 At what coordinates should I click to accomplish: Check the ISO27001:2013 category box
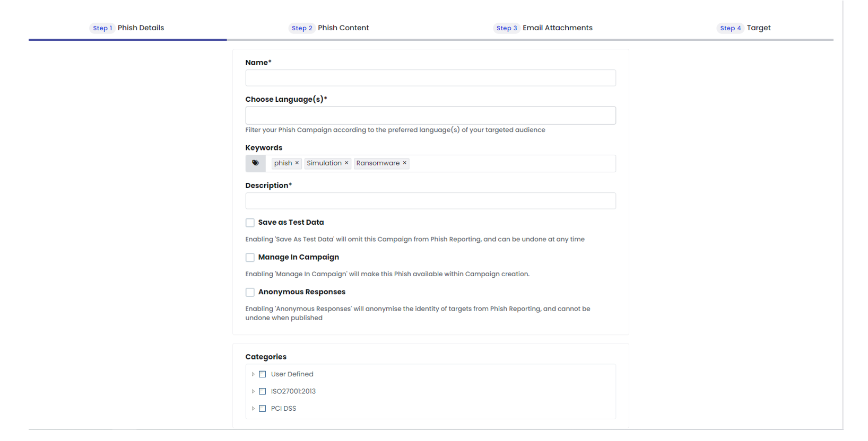pyautogui.click(x=262, y=391)
